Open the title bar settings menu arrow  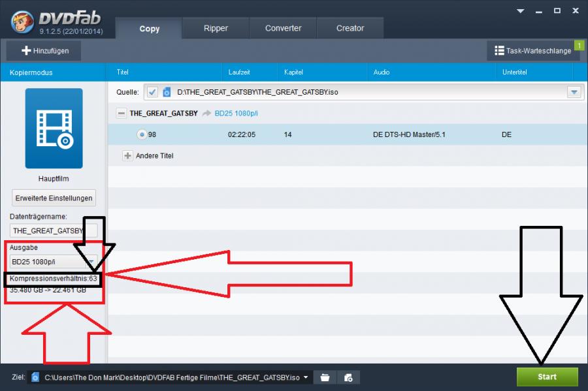coord(521,11)
